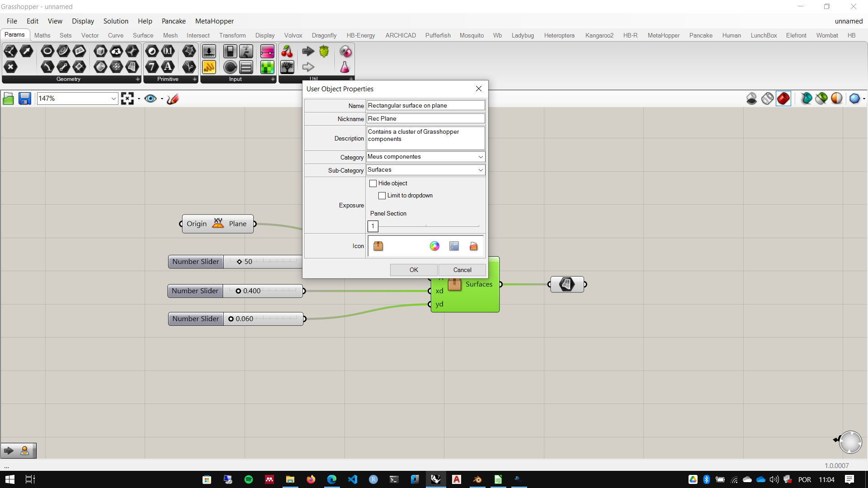Toggle the green document preview filter icon

821,98
